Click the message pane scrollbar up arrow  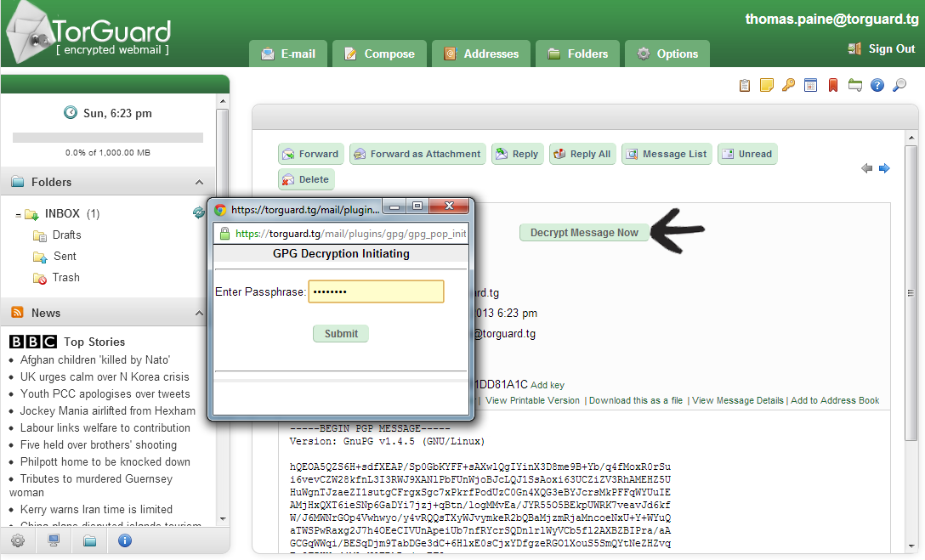point(911,138)
